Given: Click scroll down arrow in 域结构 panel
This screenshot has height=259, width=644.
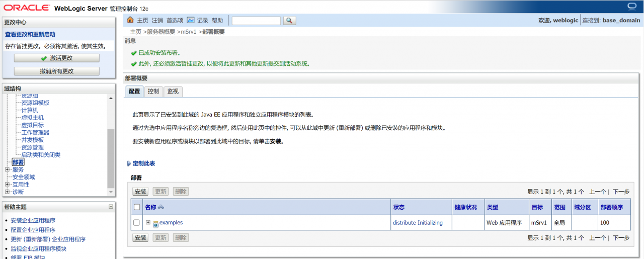Looking at the screenshot, I should pos(111,192).
